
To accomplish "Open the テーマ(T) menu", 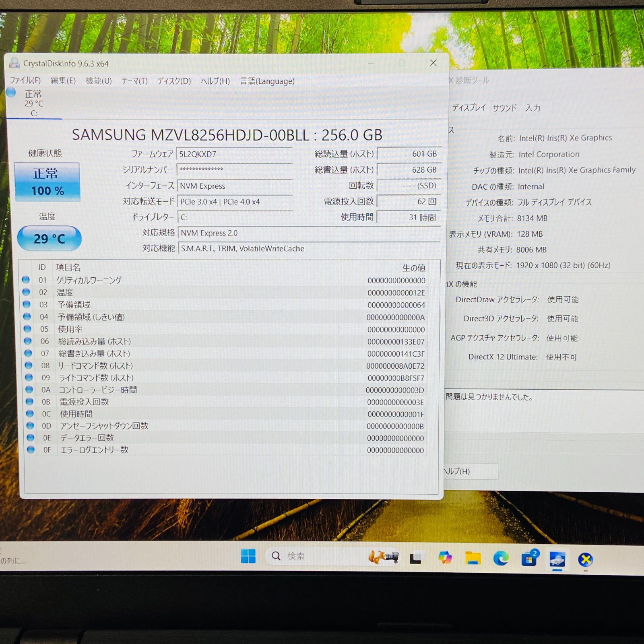I will (x=134, y=81).
